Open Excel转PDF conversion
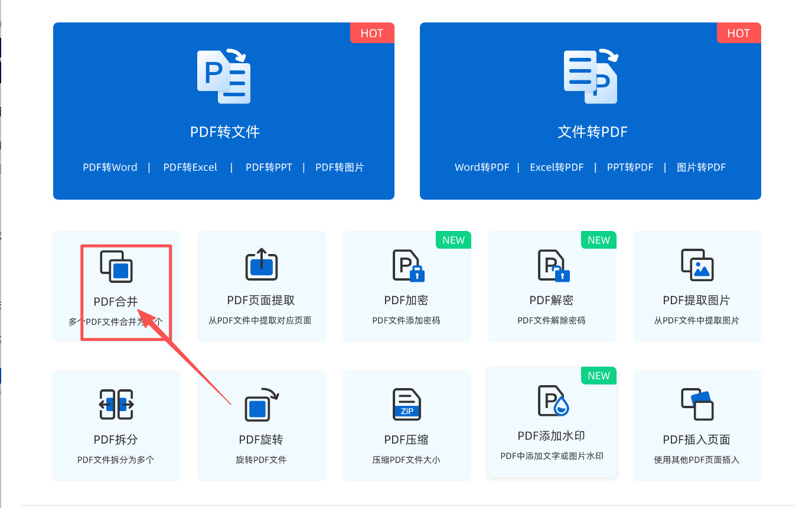 click(x=557, y=167)
